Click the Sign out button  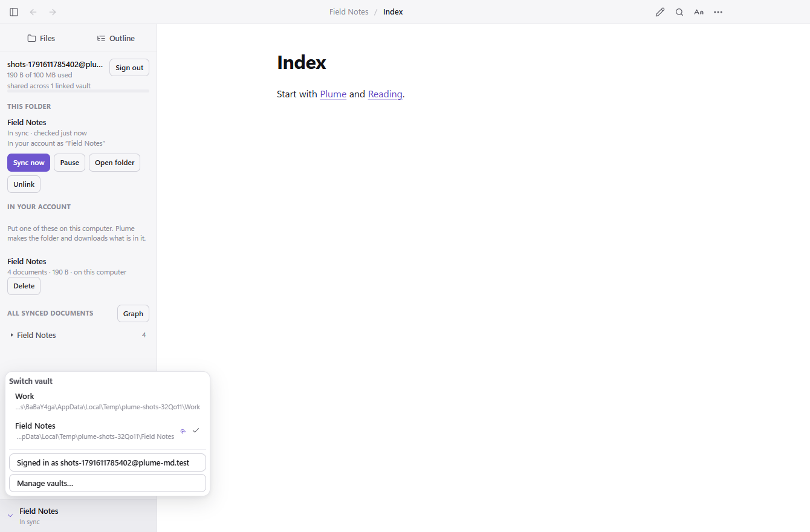coord(129,68)
